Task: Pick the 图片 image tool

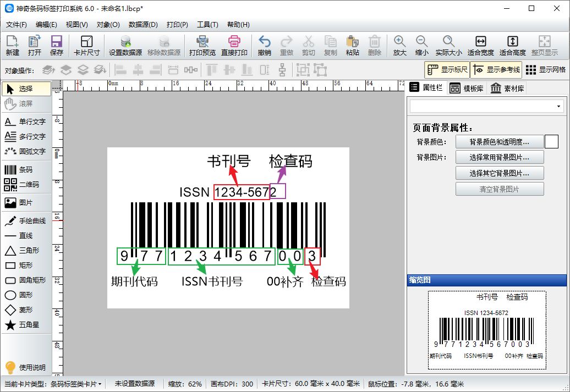Action: click(x=26, y=203)
